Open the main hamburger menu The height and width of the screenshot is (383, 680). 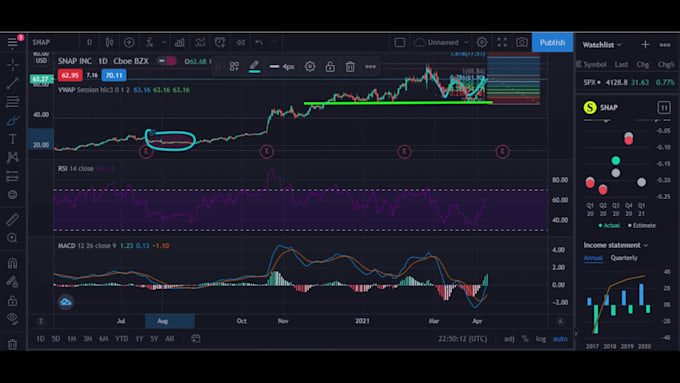coord(12,43)
